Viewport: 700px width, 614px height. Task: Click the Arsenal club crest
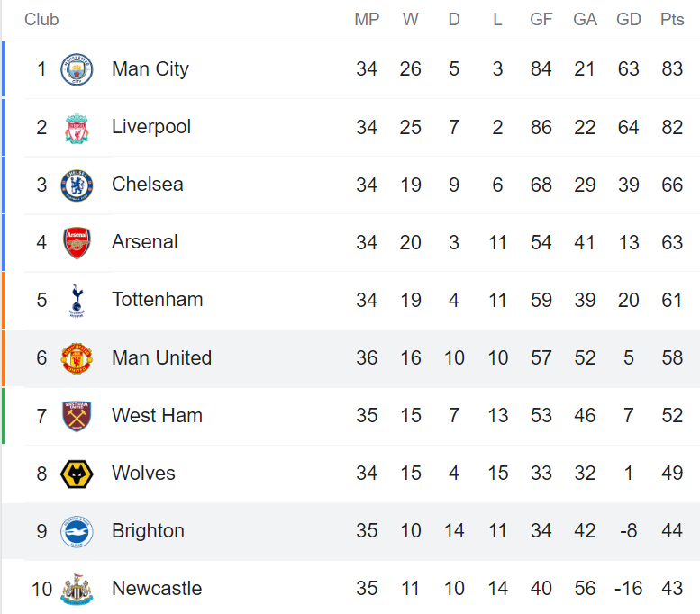click(77, 243)
